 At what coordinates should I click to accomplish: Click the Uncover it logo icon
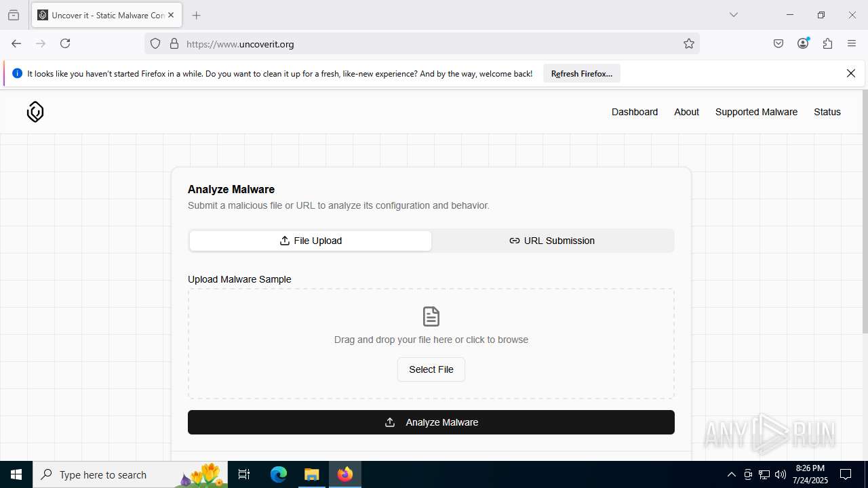click(35, 112)
